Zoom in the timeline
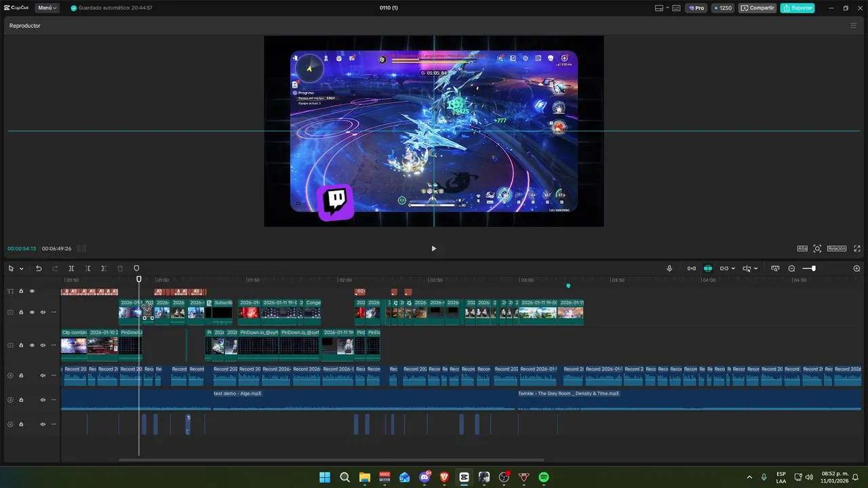 coord(856,268)
